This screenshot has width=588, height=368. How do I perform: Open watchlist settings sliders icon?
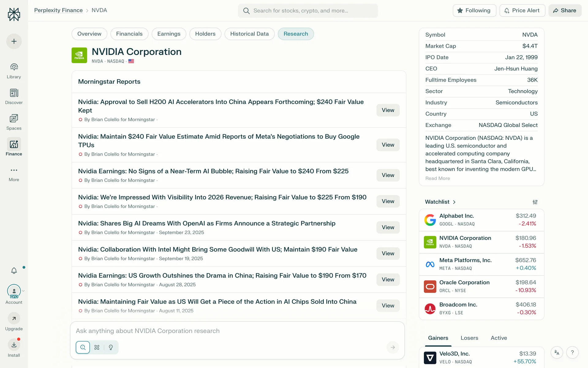(x=535, y=202)
